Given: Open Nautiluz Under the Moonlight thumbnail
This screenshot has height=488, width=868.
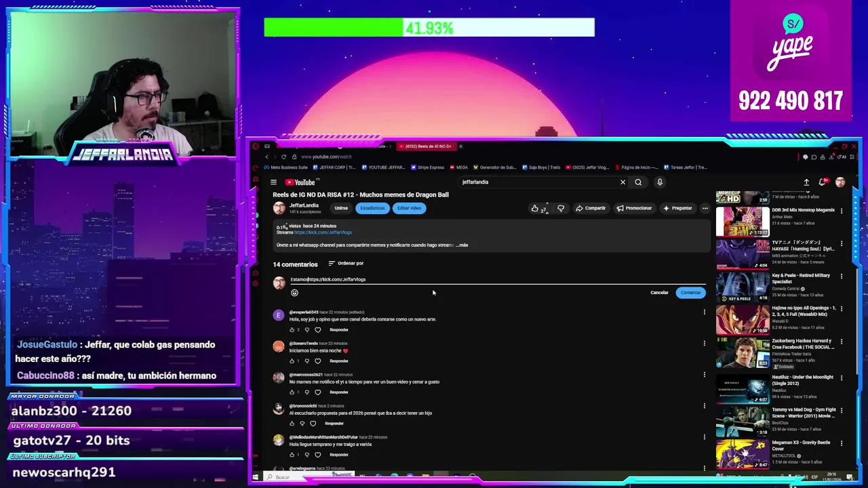Looking at the screenshot, I should point(743,388).
